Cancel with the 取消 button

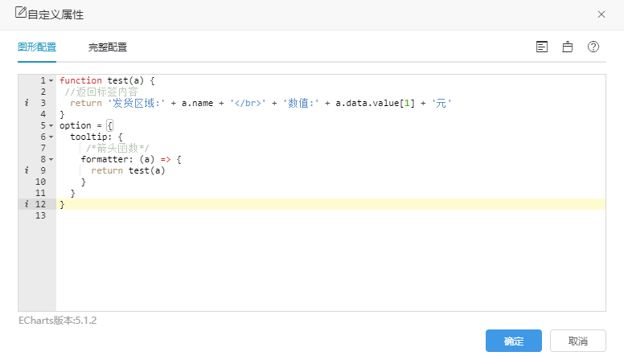[578, 341]
